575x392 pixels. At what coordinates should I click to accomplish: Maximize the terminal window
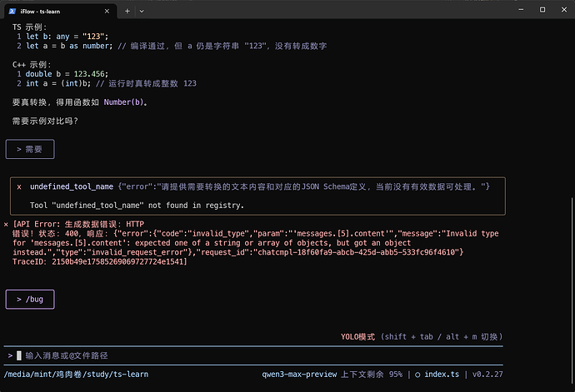coord(522,12)
